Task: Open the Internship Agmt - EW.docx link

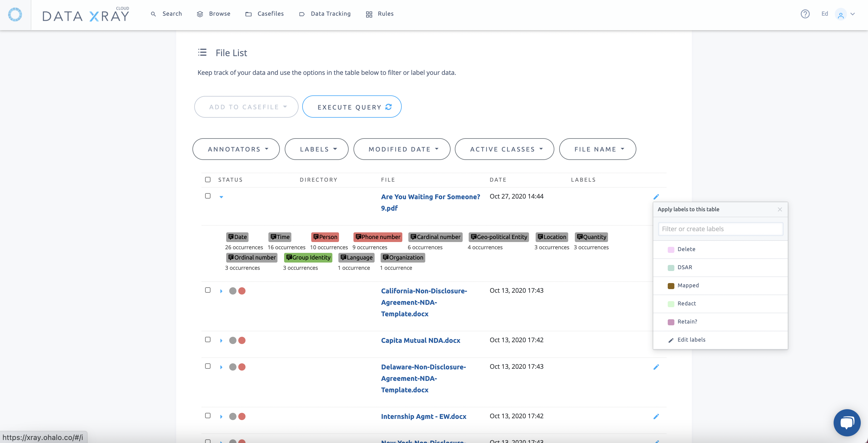Action: pyautogui.click(x=423, y=416)
